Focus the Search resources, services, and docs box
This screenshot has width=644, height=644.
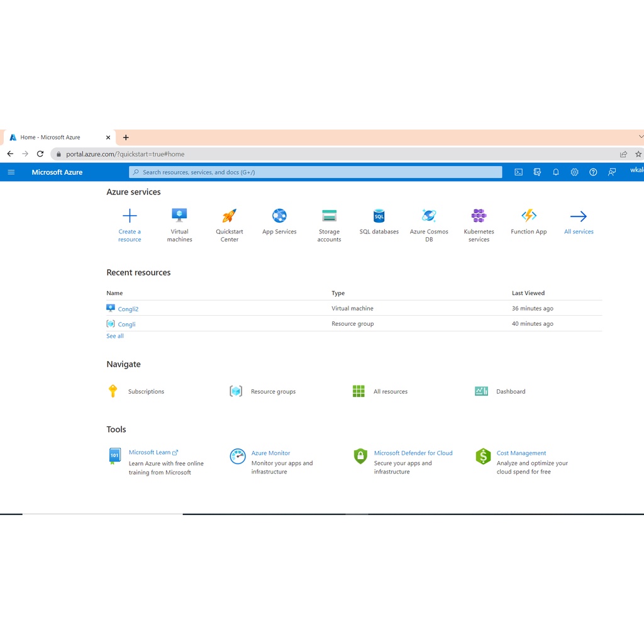316,172
